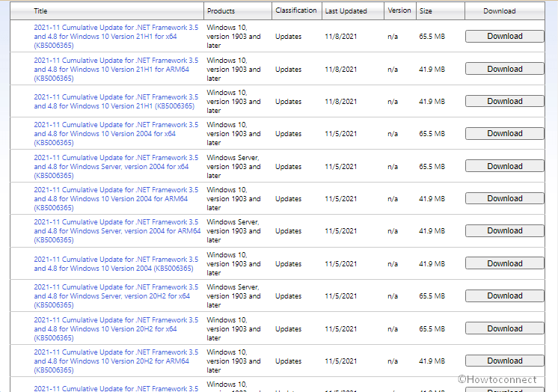
Task: Download the Windows 10 Version 2004 x64 update
Action: (504, 134)
